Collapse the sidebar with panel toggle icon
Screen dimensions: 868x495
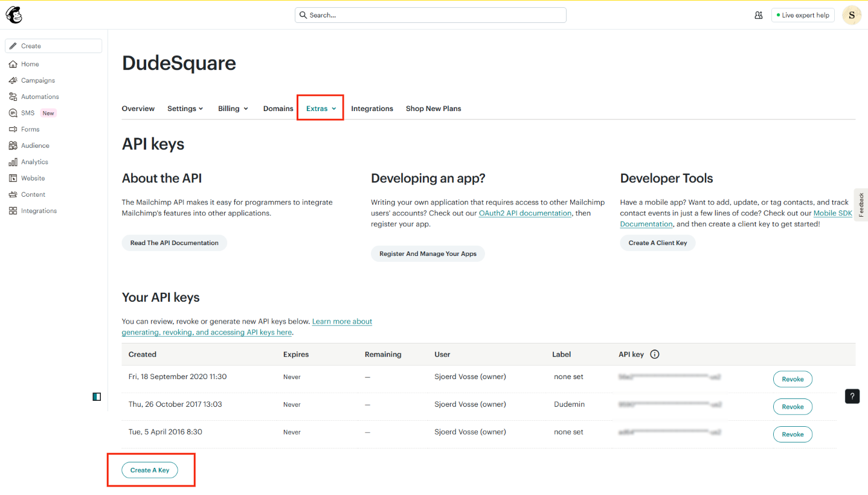coord(97,397)
